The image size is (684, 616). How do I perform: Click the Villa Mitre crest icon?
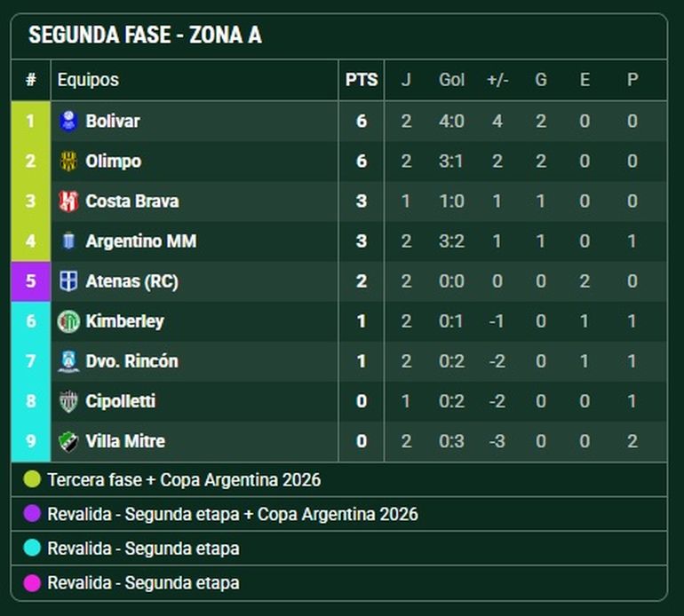click(68, 441)
